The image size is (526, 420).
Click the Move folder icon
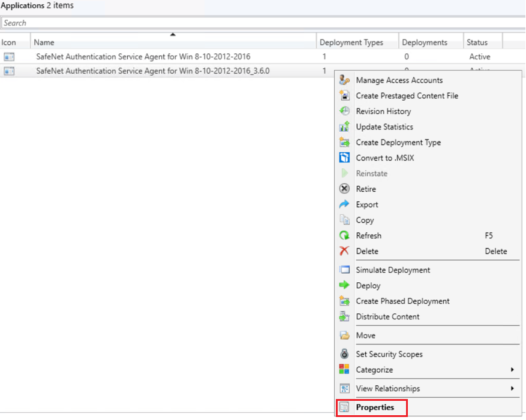point(344,335)
